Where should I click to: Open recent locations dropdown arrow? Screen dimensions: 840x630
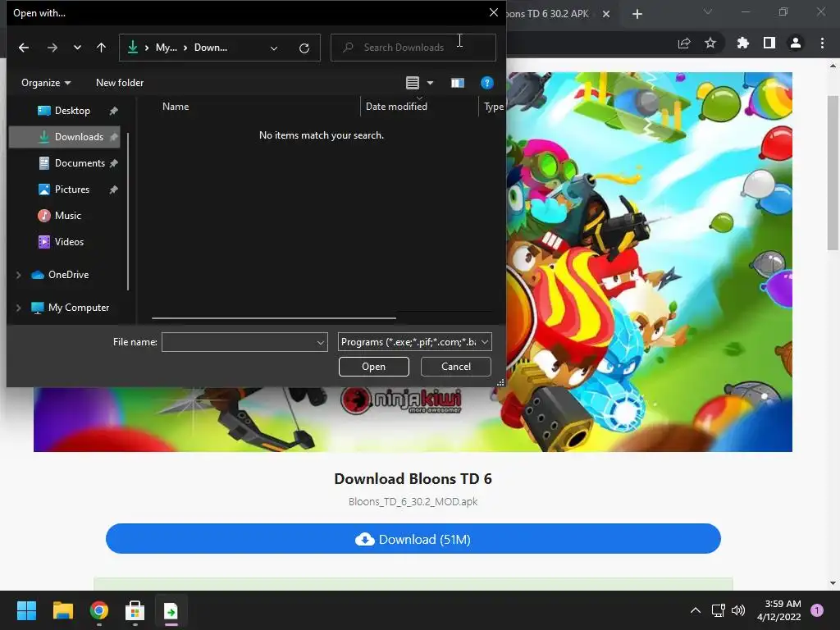(x=77, y=48)
